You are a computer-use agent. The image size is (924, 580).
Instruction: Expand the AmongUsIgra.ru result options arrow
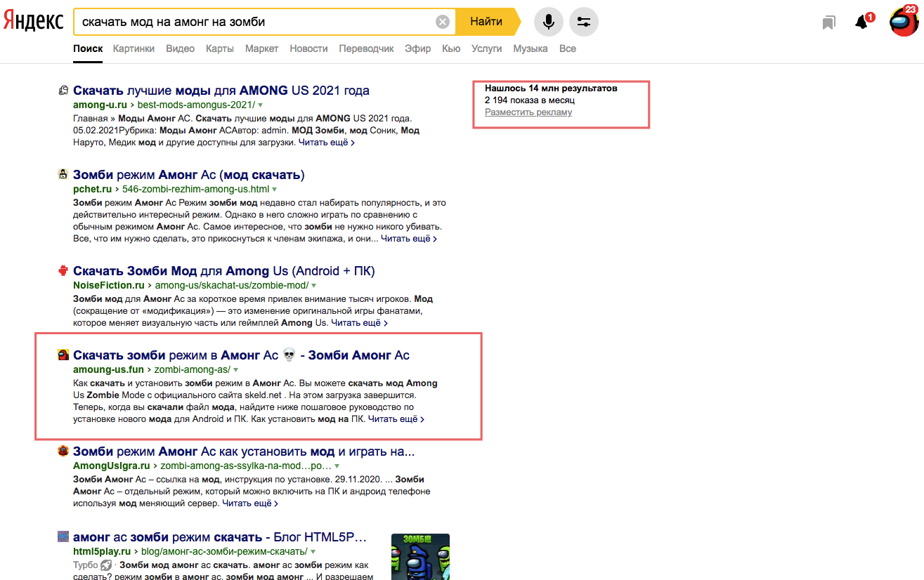(x=337, y=466)
